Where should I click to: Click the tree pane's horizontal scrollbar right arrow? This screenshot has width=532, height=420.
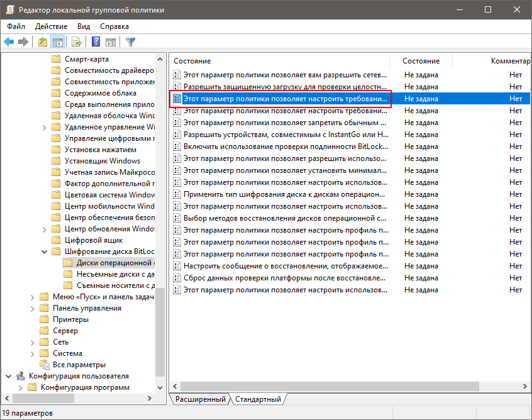tap(150, 398)
